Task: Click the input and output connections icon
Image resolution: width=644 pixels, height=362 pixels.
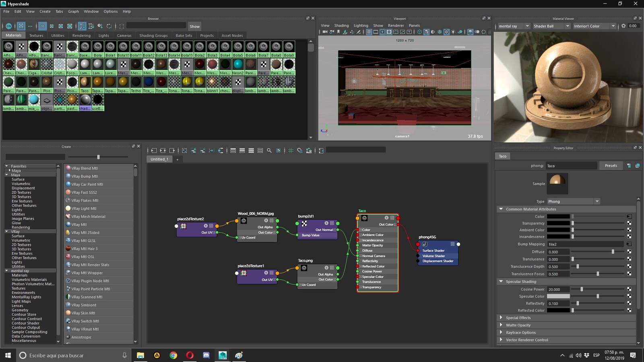Action: point(163,150)
